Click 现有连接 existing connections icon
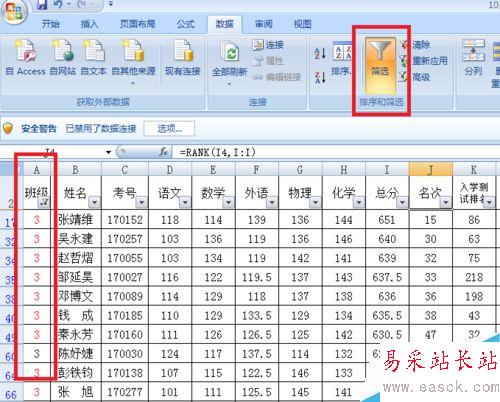Screen dimensions: 500x402 [x=183, y=51]
